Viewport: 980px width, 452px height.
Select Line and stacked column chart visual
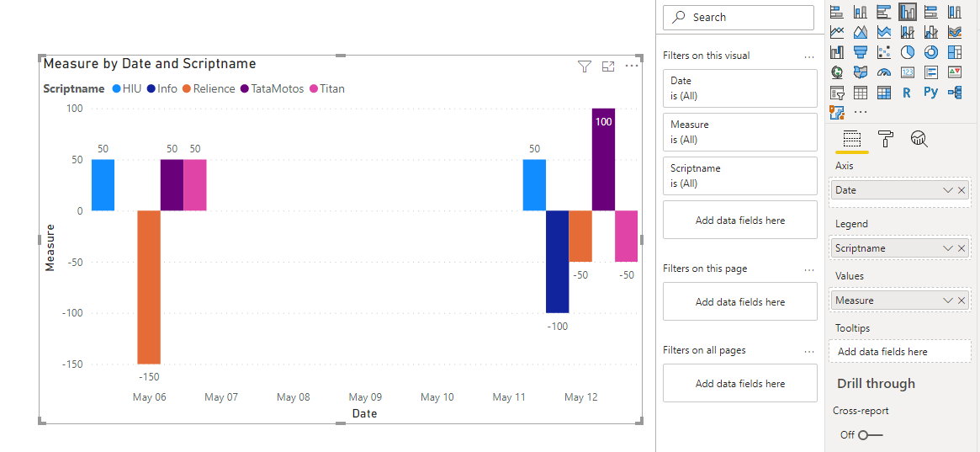point(908,31)
